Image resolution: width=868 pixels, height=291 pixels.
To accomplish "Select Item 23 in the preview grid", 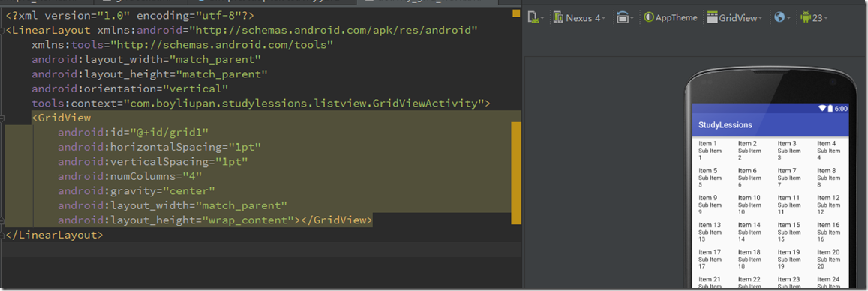I will click(x=789, y=282).
